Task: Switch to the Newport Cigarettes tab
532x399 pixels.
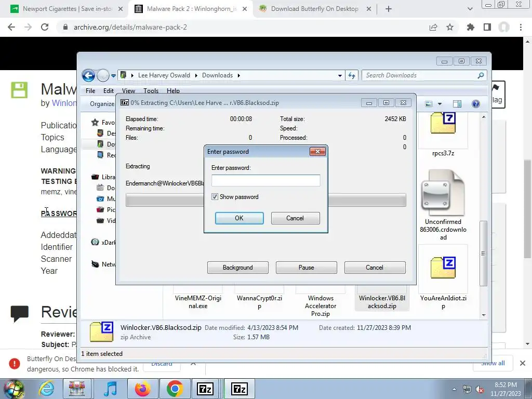Action: coord(66,9)
